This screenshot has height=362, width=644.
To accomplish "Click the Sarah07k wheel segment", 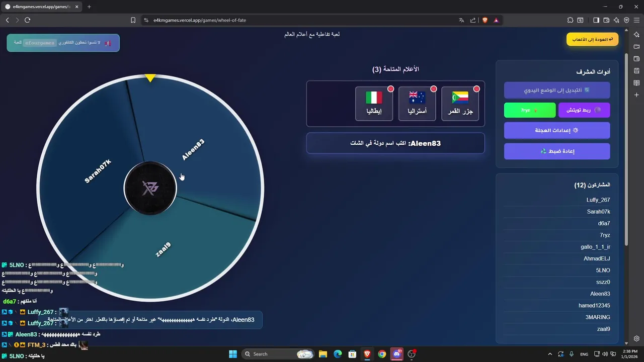I will 98,170.
